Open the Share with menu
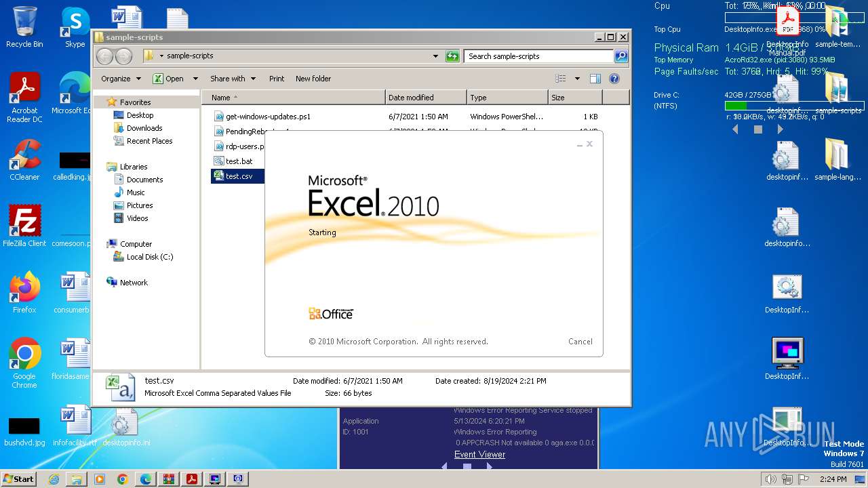This screenshot has width=868, height=488. coord(233,79)
